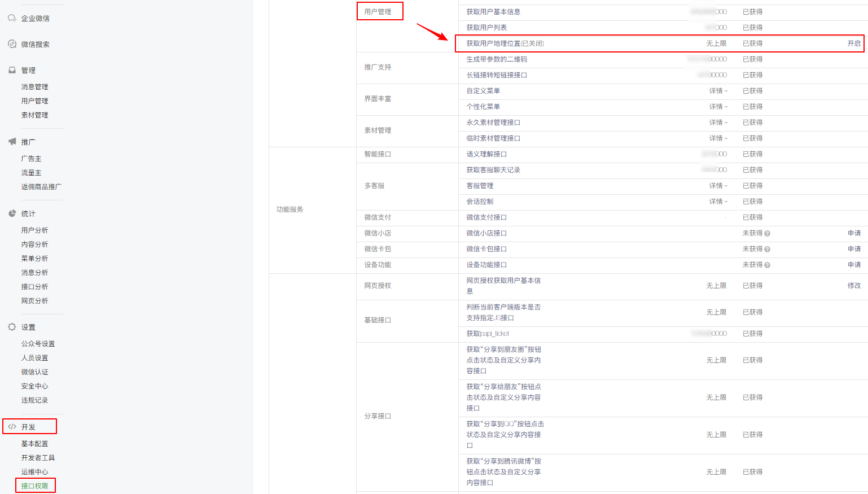Screen dimensions: 868x494
Task: Click 修改 next to 网页授权获取用户基本信息
Action: 854,285
